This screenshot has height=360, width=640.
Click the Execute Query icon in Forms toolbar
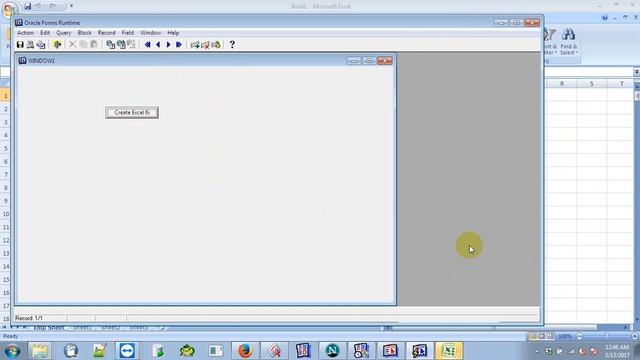[121, 44]
